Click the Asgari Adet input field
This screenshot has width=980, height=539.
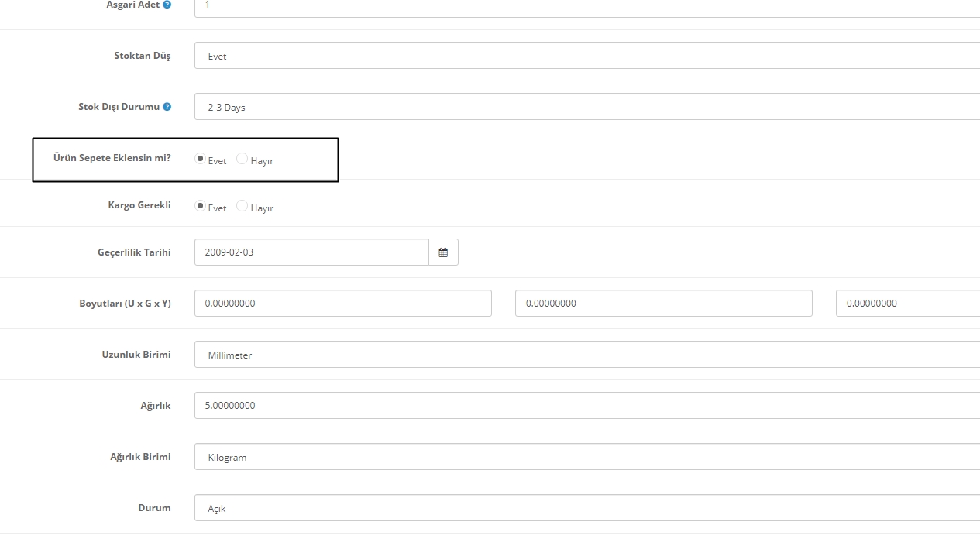(587, 6)
